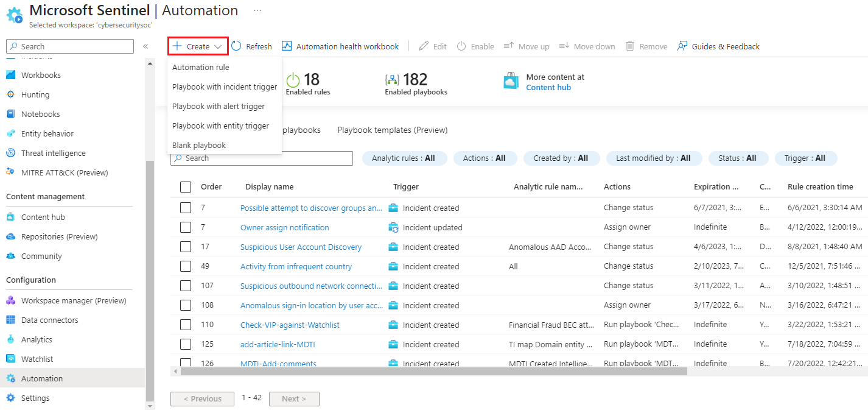Click the Entity behavior icon
Image resolution: width=868 pixels, height=410 pixels.
(x=10, y=133)
